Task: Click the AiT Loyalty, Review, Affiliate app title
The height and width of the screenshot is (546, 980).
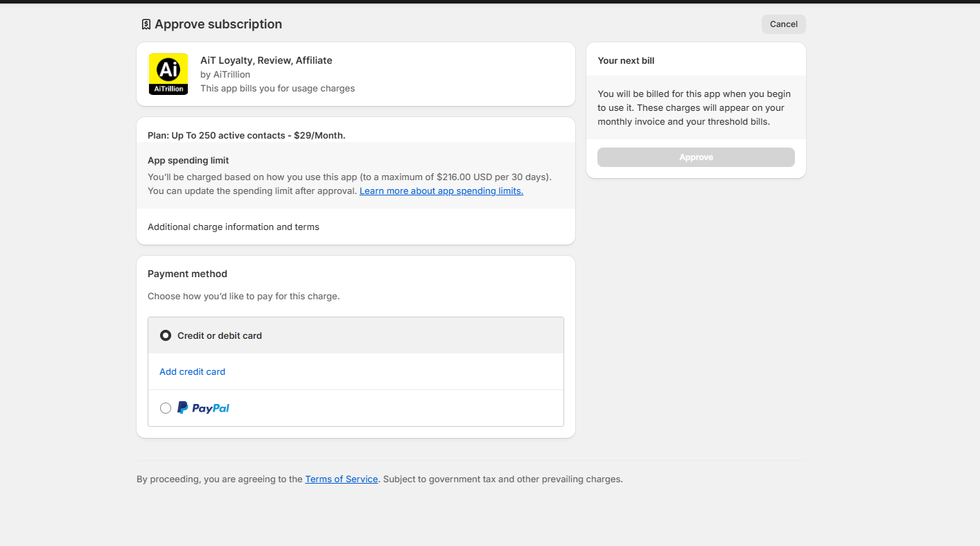Action: [x=266, y=60]
